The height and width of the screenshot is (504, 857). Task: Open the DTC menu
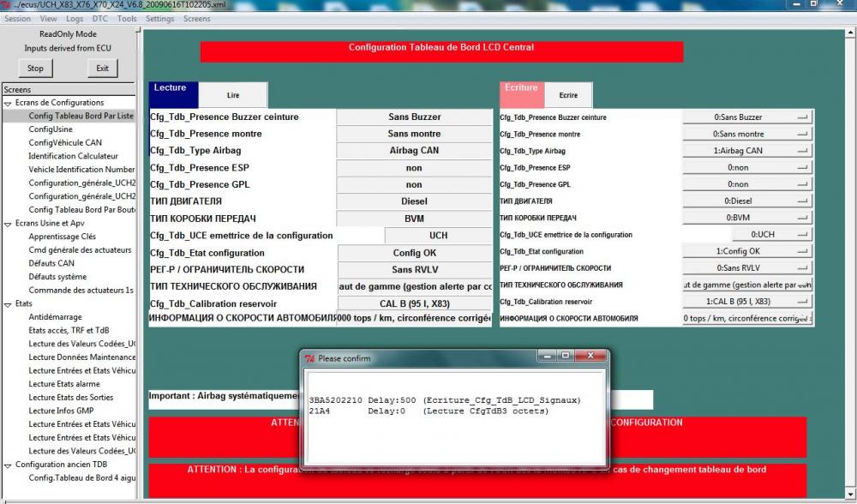100,19
